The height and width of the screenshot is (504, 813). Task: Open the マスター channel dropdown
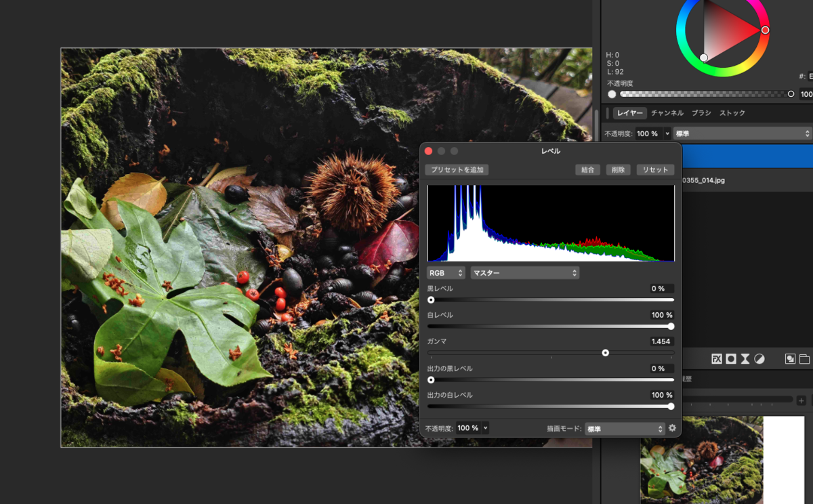[525, 273]
